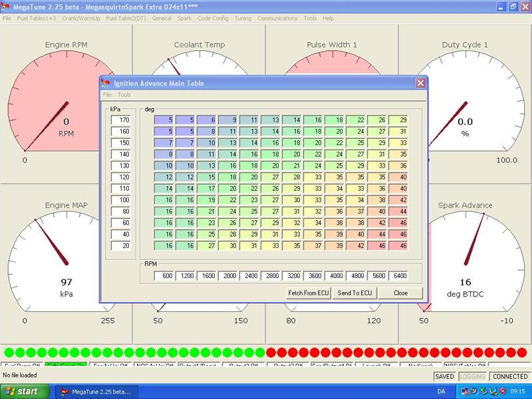Image resolution: width=532 pixels, height=399 pixels.
Task: Click the Send To ECU button
Action: point(355,293)
